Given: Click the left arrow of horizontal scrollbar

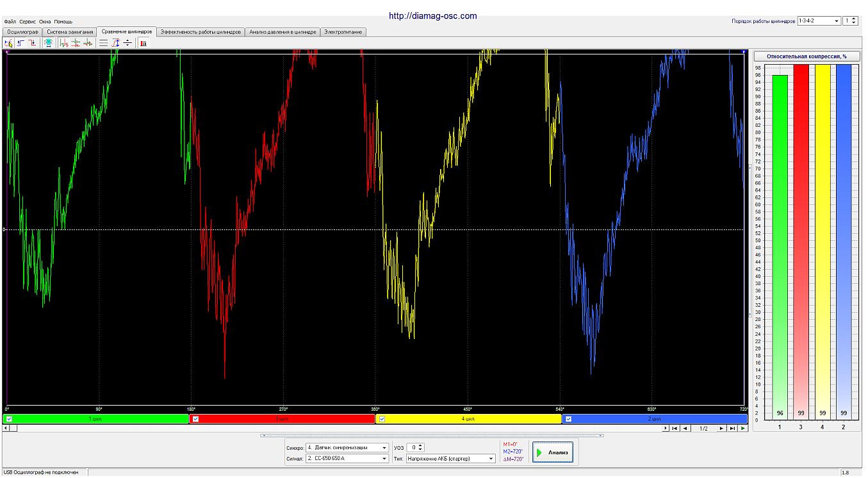Looking at the screenshot, I should [x=6, y=427].
